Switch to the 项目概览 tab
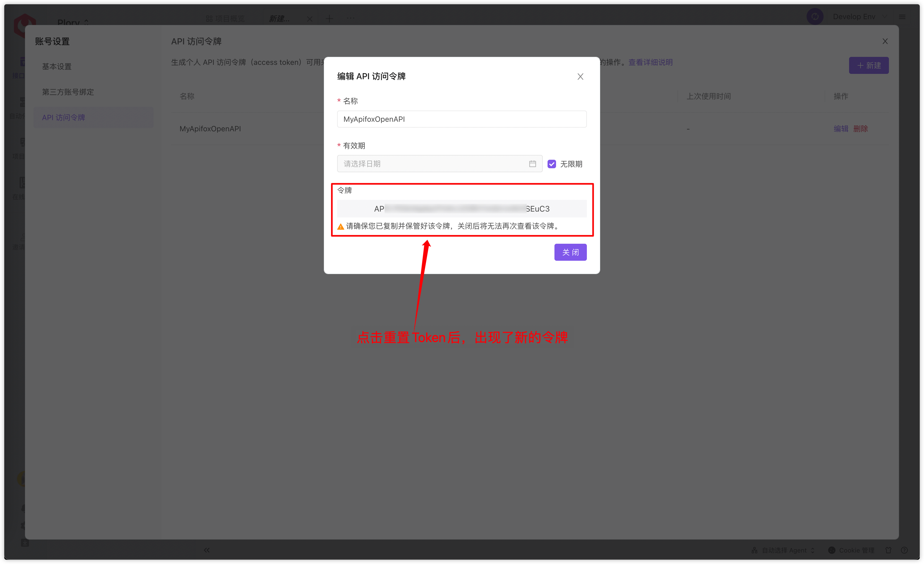 [225, 19]
